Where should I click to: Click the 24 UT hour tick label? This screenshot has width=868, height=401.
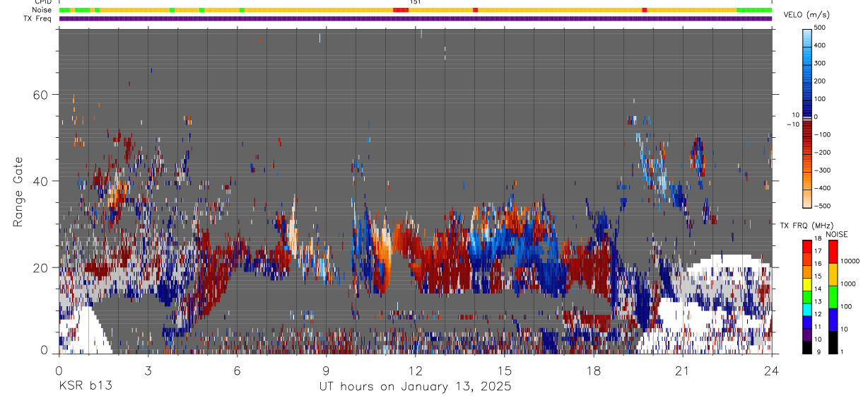click(772, 371)
